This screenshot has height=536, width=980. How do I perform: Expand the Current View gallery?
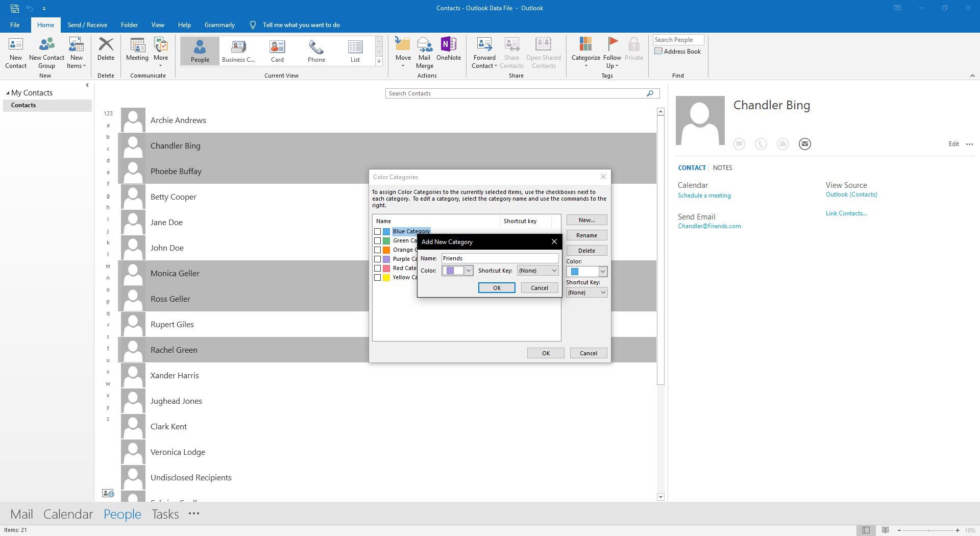(379, 61)
